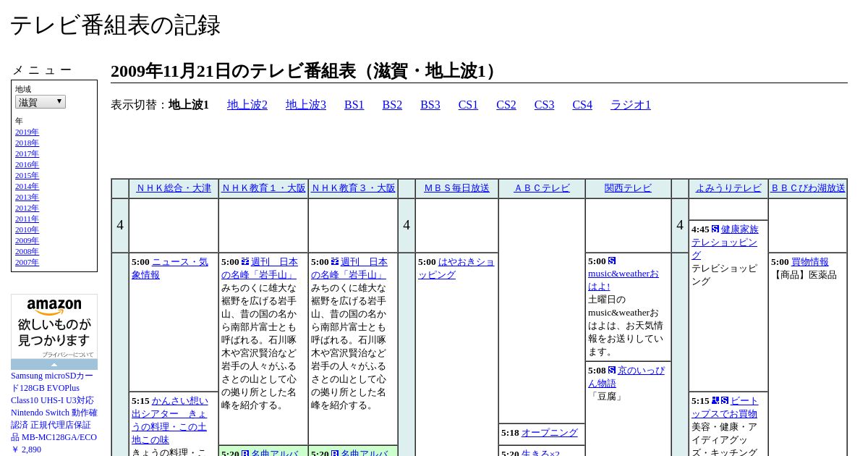Click the 【商品】医薬品 description text
The height and width of the screenshot is (456, 868).
click(804, 275)
